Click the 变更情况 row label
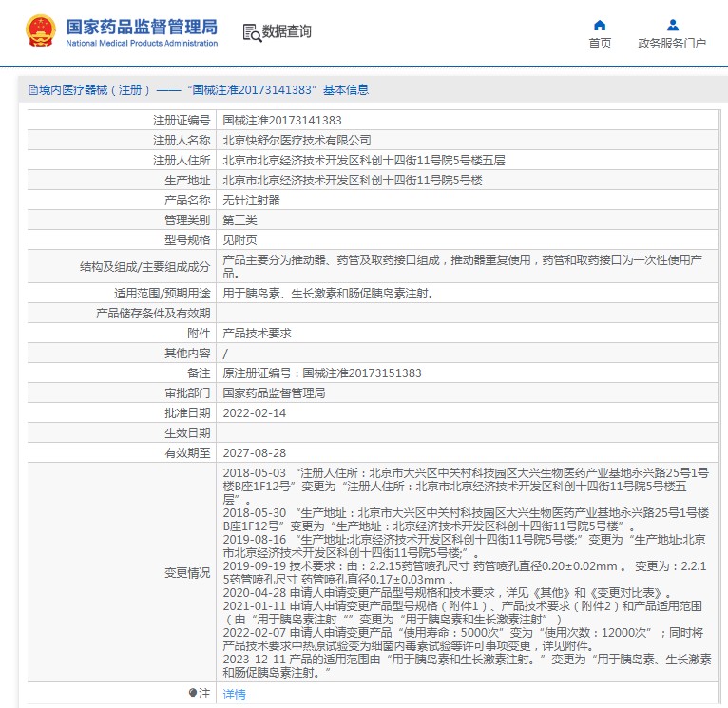 click(187, 573)
